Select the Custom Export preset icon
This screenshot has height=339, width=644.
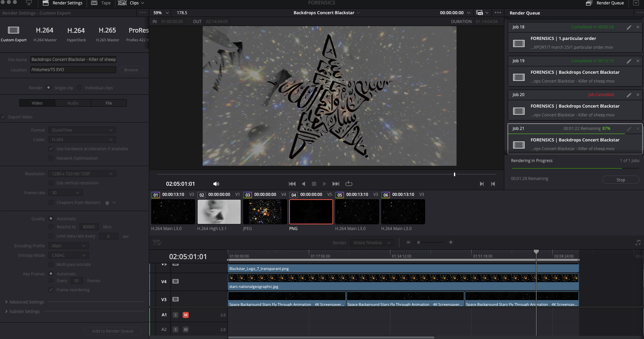pyautogui.click(x=14, y=30)
